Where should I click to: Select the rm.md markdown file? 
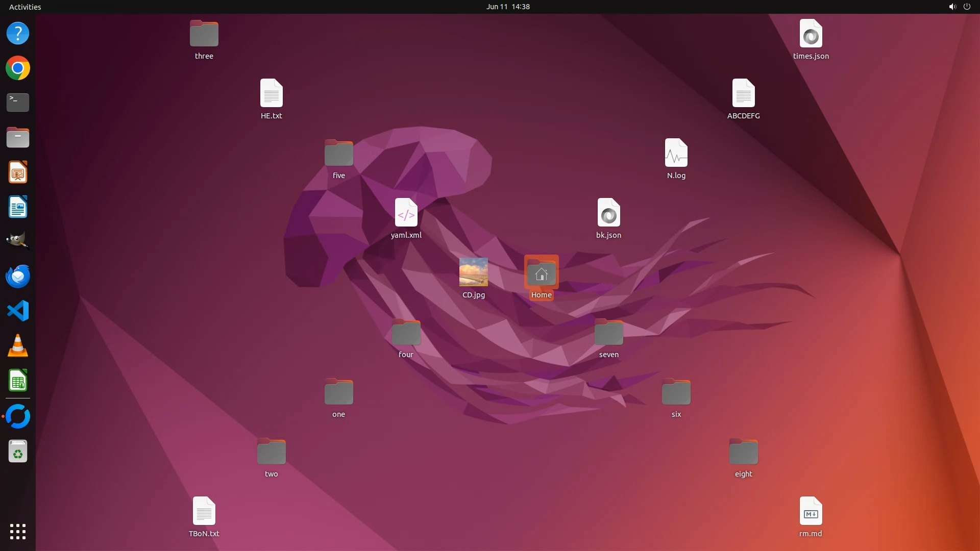click(x=811, y=511)
